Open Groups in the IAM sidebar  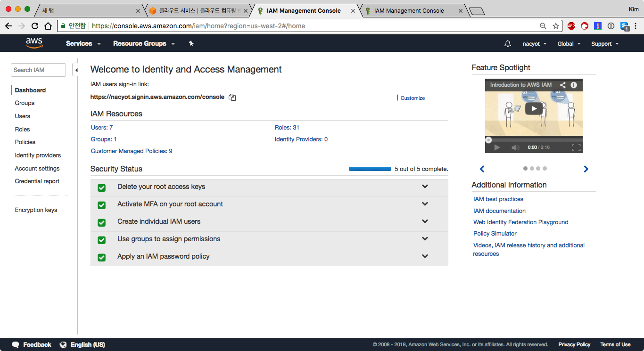pyautogui.click(x=25, y=103)
